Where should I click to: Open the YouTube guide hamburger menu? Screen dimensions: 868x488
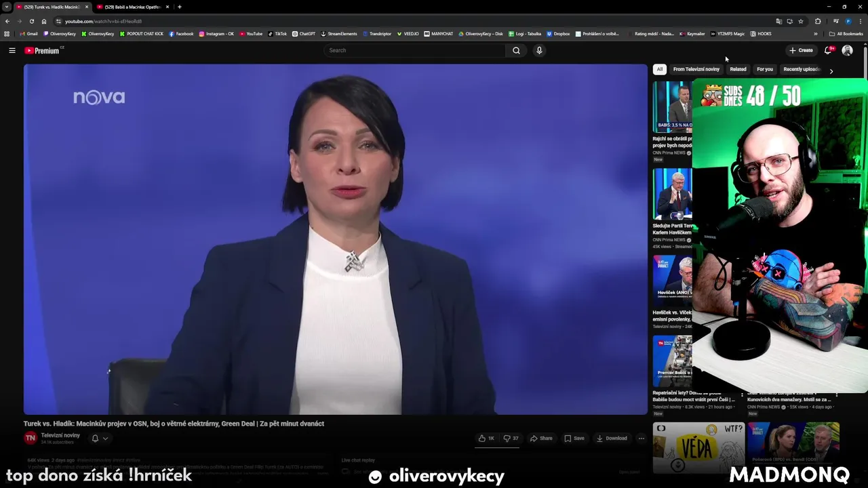click(x=12, y=50)
